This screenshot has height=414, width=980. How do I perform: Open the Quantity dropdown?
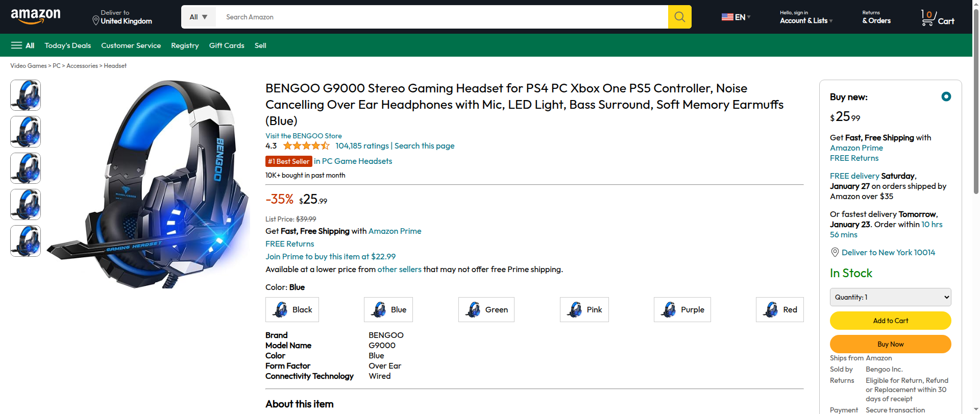(890, 297)
